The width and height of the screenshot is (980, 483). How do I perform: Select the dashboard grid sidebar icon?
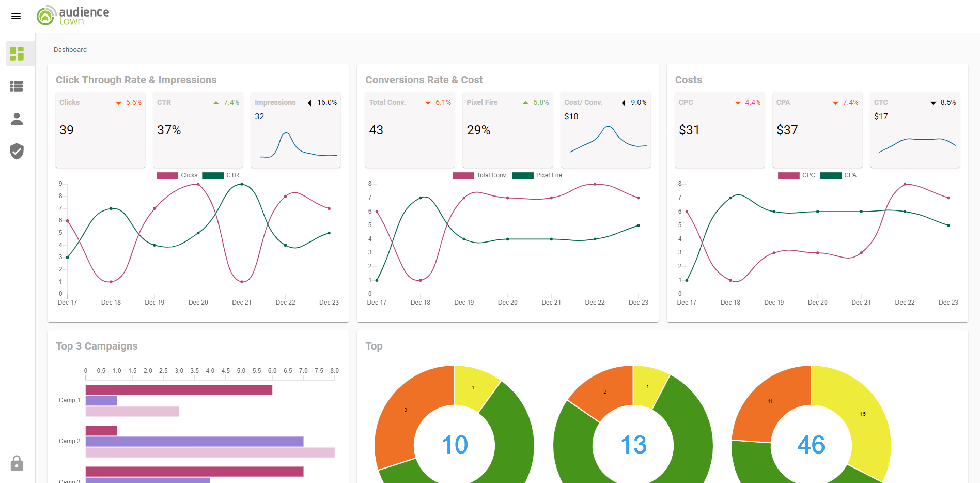[x=17, y=54]
